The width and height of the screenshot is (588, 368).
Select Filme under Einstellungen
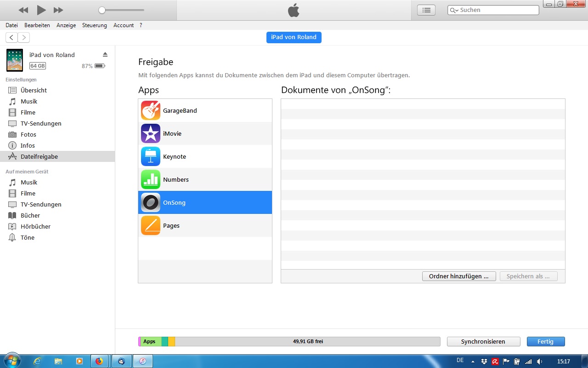click(x=57, y=112)
